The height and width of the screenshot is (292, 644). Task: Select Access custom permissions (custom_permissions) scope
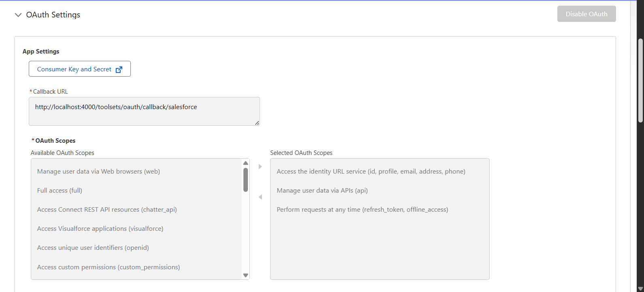point(109,267)
